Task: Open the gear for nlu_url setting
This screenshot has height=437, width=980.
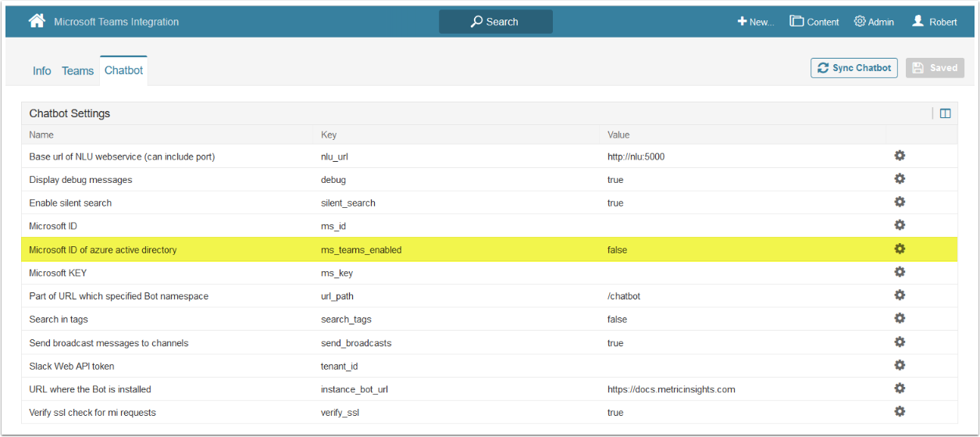Action: [900, 156]
